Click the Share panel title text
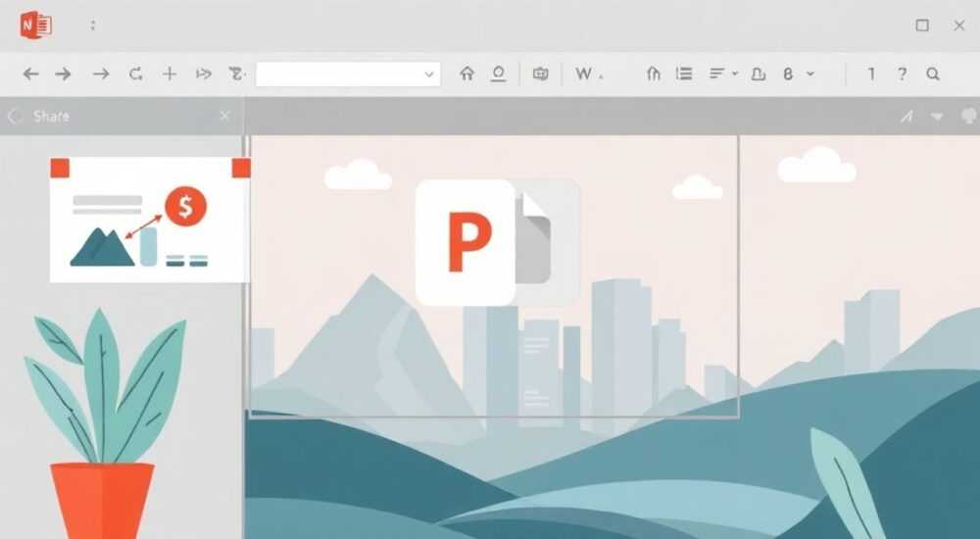This screenshot has width=980, height=539. click(51, 117)
